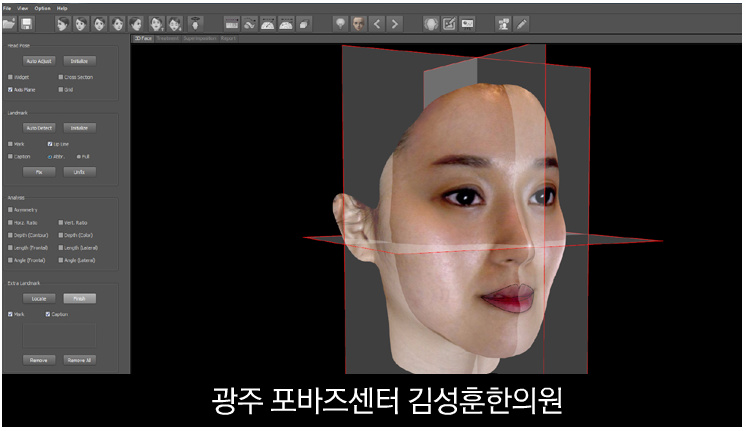Click the empty extra landmark list box

pos(59,335)
